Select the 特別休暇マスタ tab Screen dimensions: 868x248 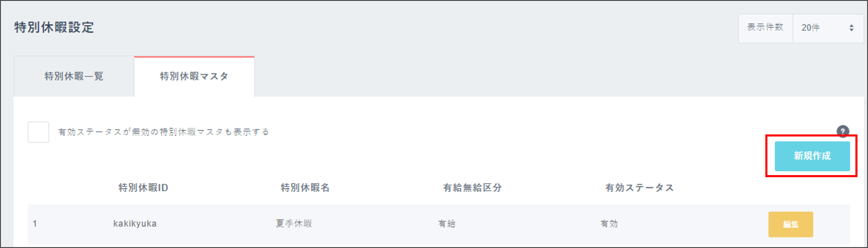tap(194, 76)
